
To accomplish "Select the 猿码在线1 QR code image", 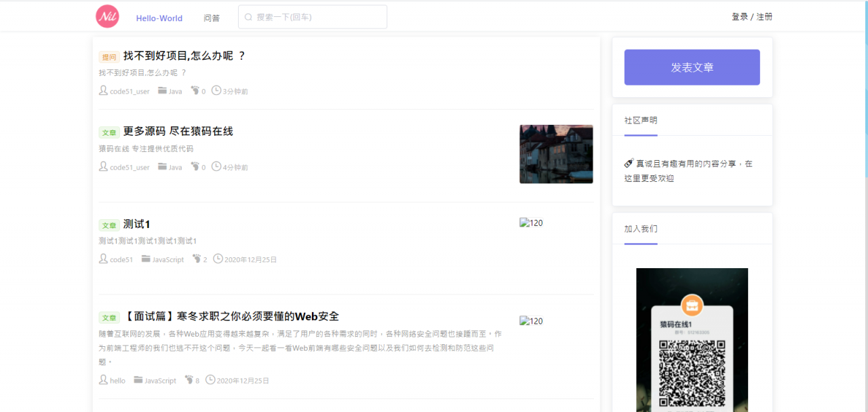I will point(692,340).
